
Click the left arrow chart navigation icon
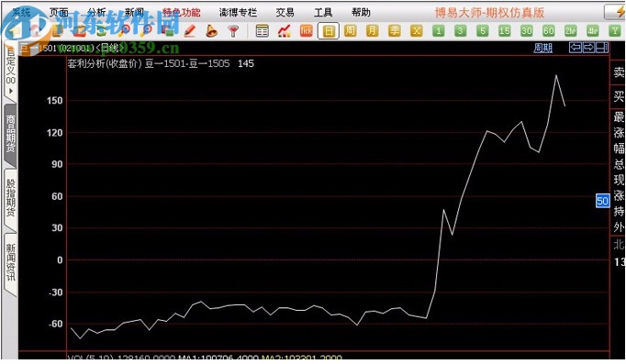tap(576, 48)
